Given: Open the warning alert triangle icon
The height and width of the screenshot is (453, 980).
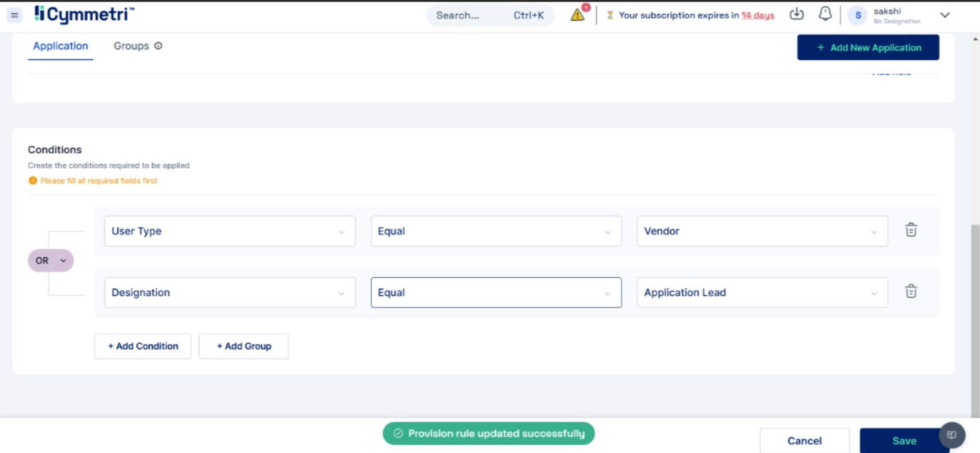Looking at the screenshot, I should [x=578, y=15].
